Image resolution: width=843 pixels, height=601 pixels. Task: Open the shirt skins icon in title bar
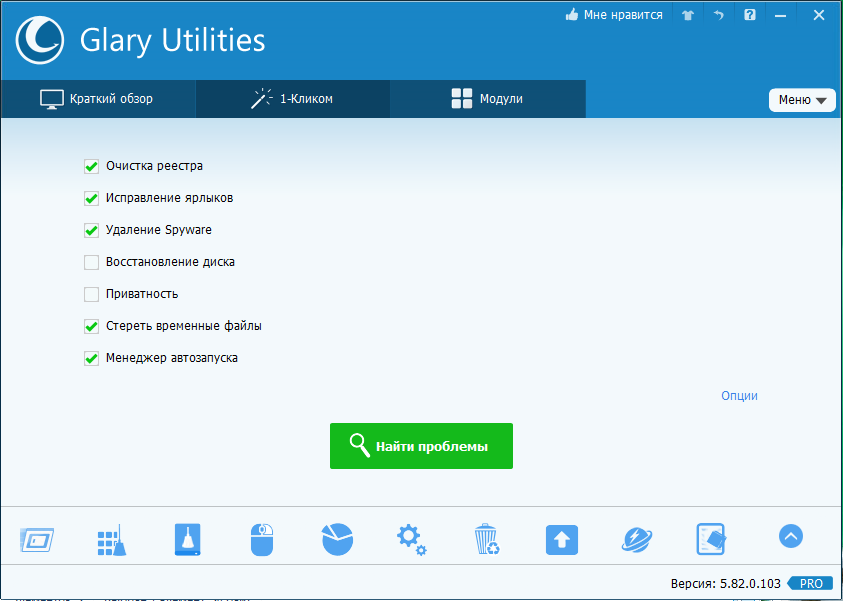click(x=687, y=14)
